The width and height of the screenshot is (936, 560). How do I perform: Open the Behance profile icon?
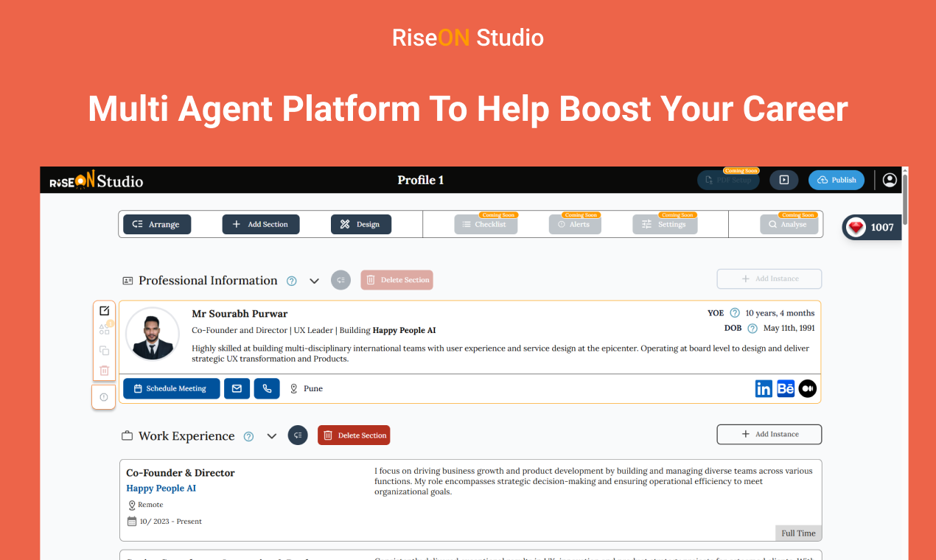point(786,388)
